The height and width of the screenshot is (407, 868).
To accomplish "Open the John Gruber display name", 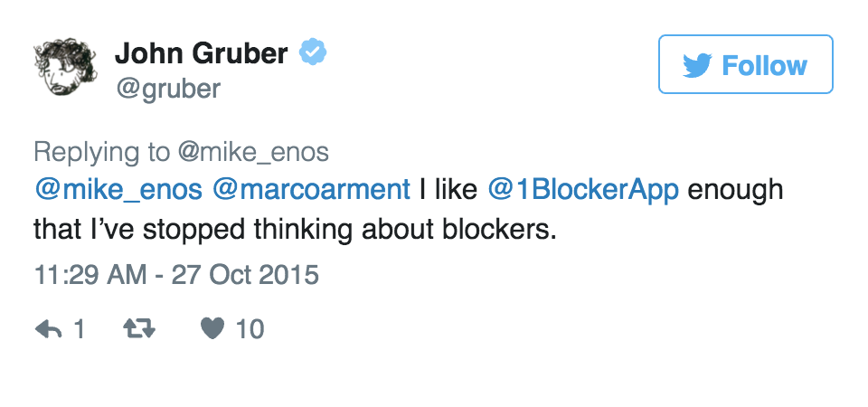I will 201,53.
